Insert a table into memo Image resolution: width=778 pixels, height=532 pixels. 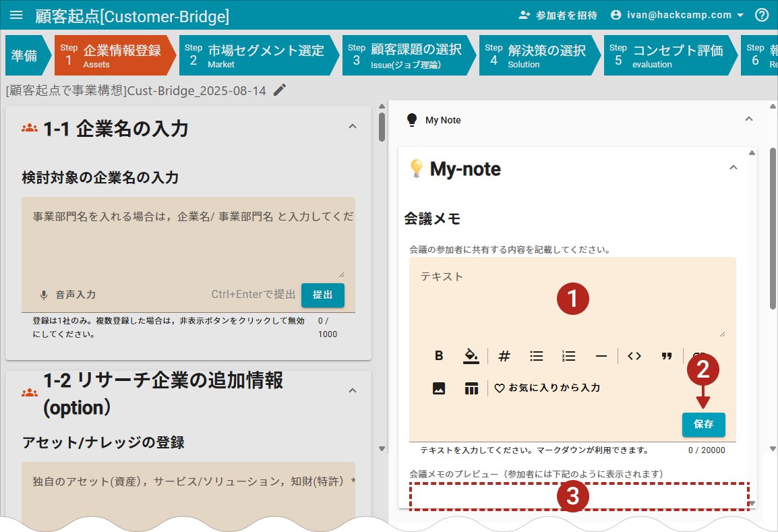(x=471, y=388)
